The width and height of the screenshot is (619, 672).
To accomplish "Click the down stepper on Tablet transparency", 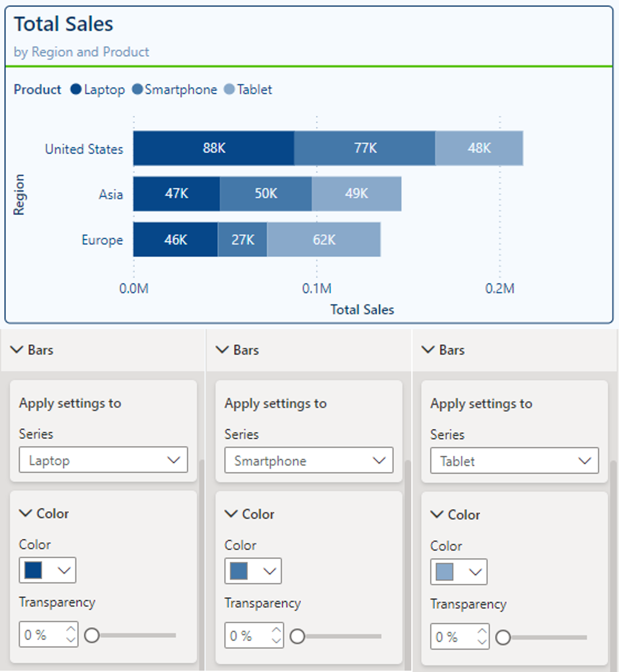I will click(x=483, y=641).
